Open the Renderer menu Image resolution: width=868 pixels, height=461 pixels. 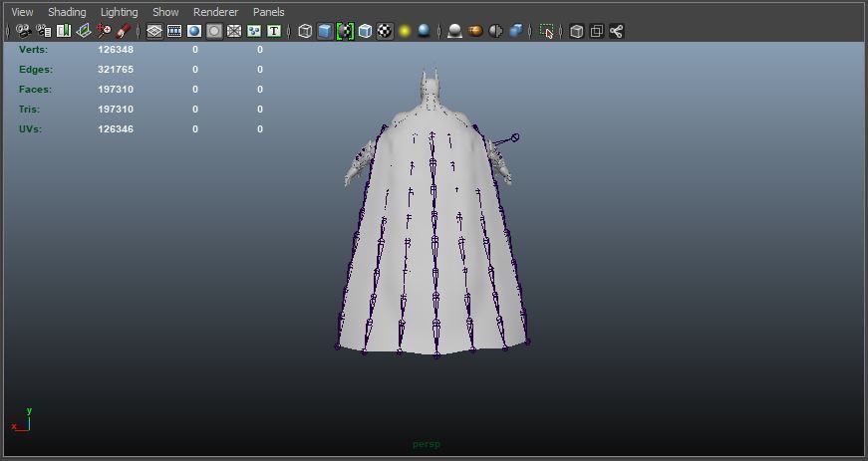point(215,12)
